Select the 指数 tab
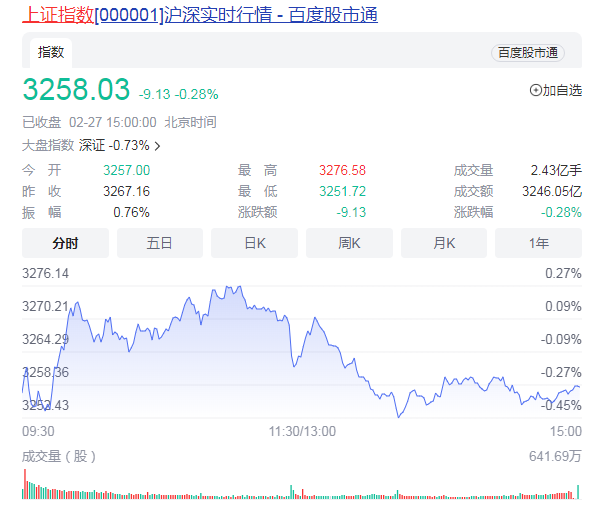595x507 pixels. (51, 52)
